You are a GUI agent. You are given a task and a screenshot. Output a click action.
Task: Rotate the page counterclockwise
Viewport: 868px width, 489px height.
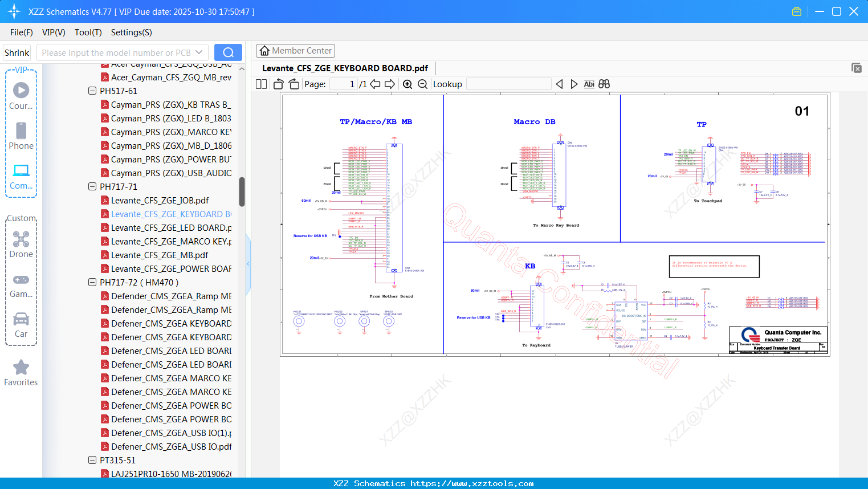click(x=279, y=84)
